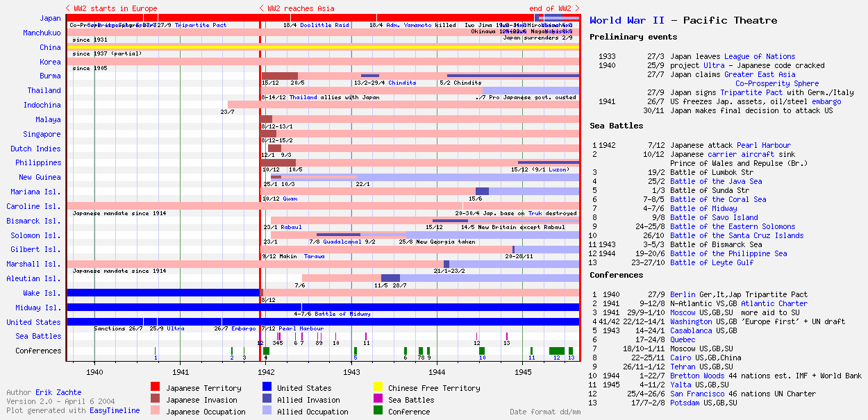Click the Manchukuo country link
Image resolution: width=868 pixels, height=420 pixels.
(x=42, y=33)
